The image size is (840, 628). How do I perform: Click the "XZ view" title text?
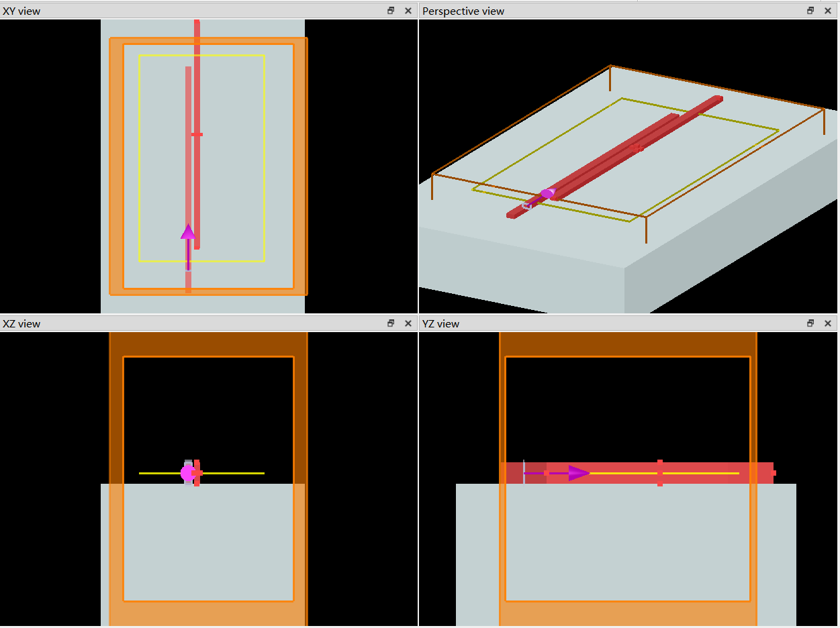pyautogui.click(x=21, y=323)
